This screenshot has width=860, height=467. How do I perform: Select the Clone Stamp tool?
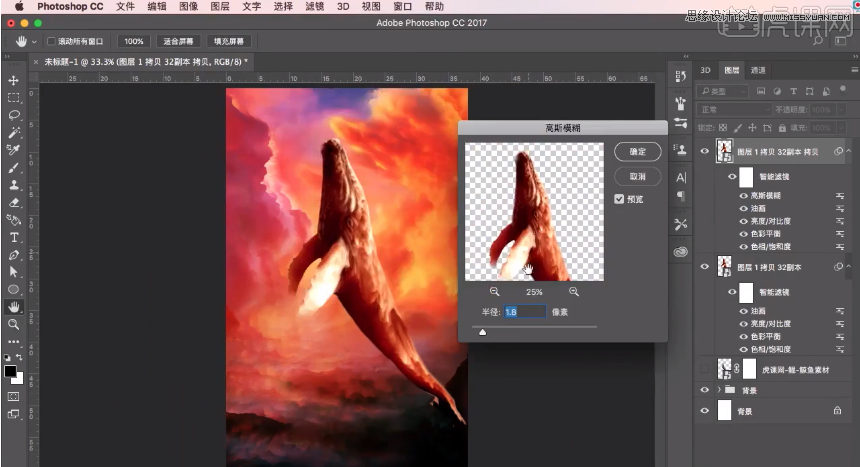(14, 185)
